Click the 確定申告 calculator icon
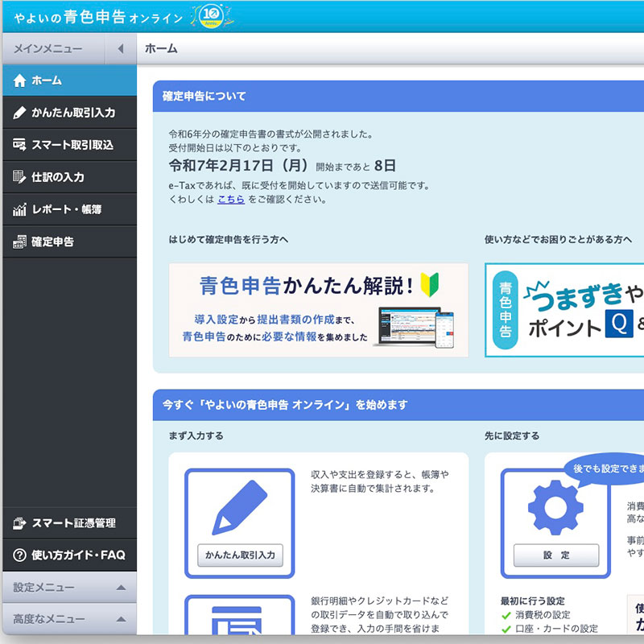644x644 pixels. point(20,242)
